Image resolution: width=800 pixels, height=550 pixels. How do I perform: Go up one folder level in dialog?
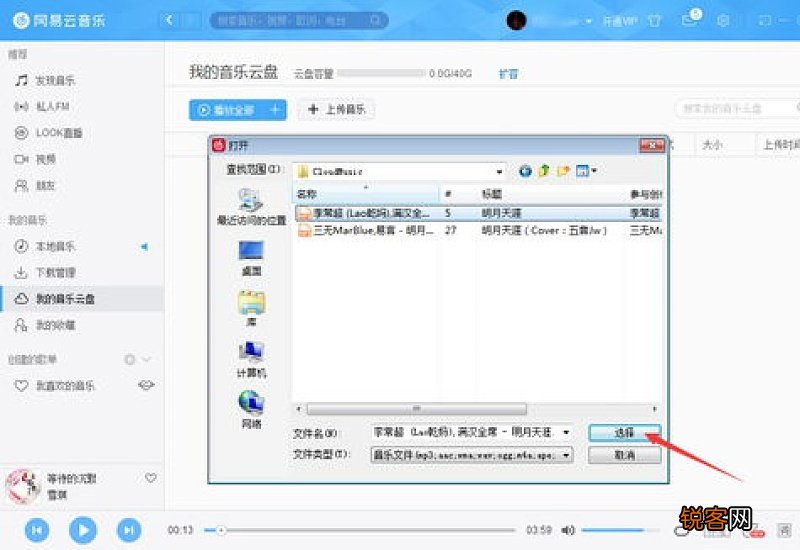click(544, 171)
